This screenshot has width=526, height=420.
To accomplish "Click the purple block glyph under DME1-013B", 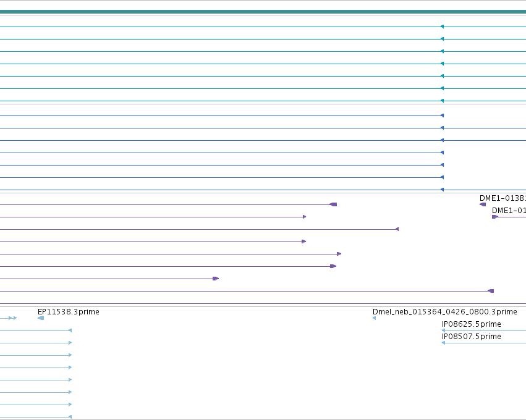I will (483, 204).
